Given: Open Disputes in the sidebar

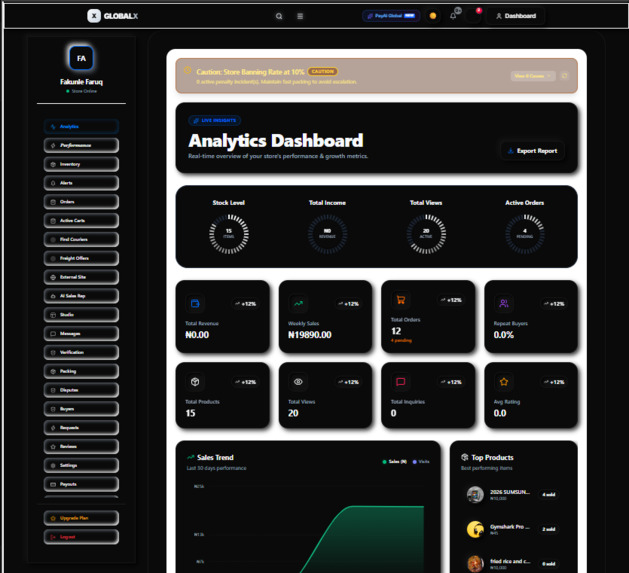Looking at the screenshot, I should point(81,390).
